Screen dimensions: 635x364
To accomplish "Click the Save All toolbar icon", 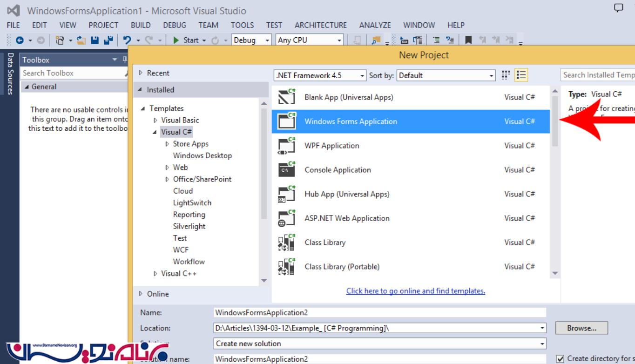I will pyautogui.click(x=107, y=40).
